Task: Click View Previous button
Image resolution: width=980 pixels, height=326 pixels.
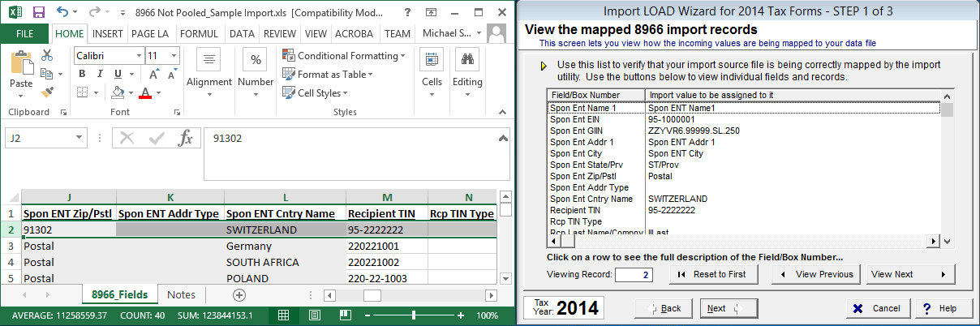Action: pyautogui.click(x=816, y=274)
